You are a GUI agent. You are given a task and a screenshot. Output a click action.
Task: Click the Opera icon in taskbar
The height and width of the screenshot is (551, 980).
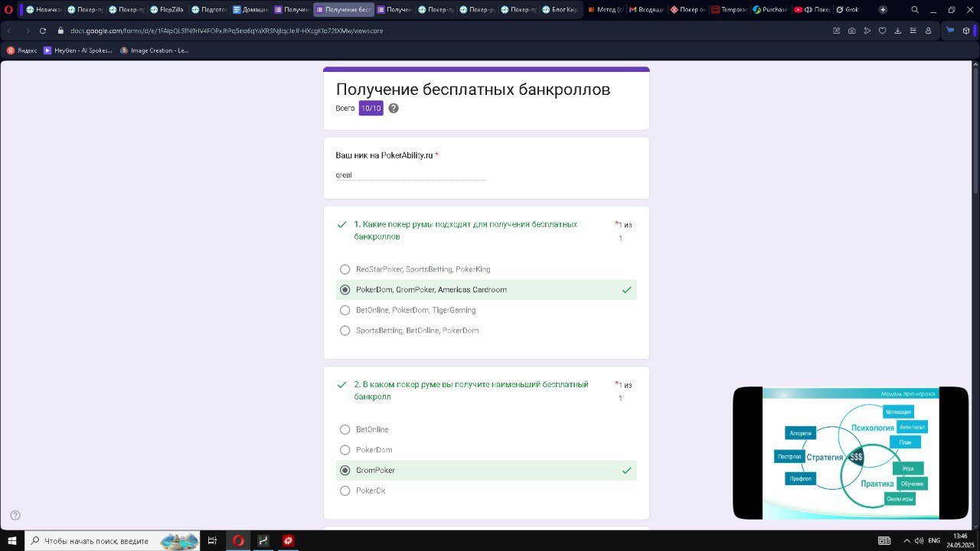(239, 540)
